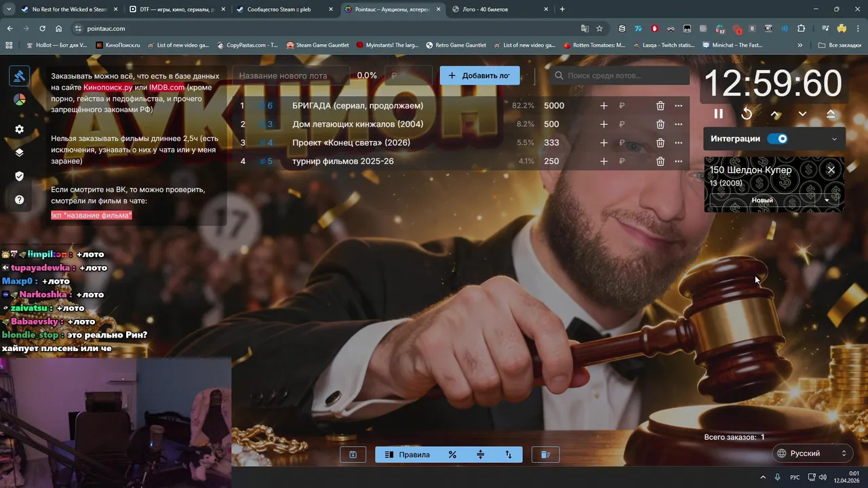Toggle the Интеграции switch
Viewport: 868px width, 488px height.
[777, 139]
